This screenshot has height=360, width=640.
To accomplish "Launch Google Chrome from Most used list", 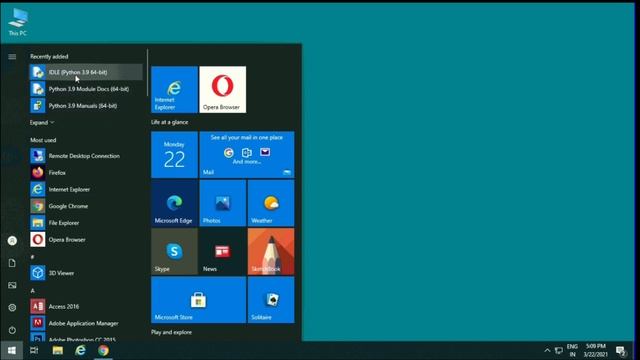I will 86,206.
